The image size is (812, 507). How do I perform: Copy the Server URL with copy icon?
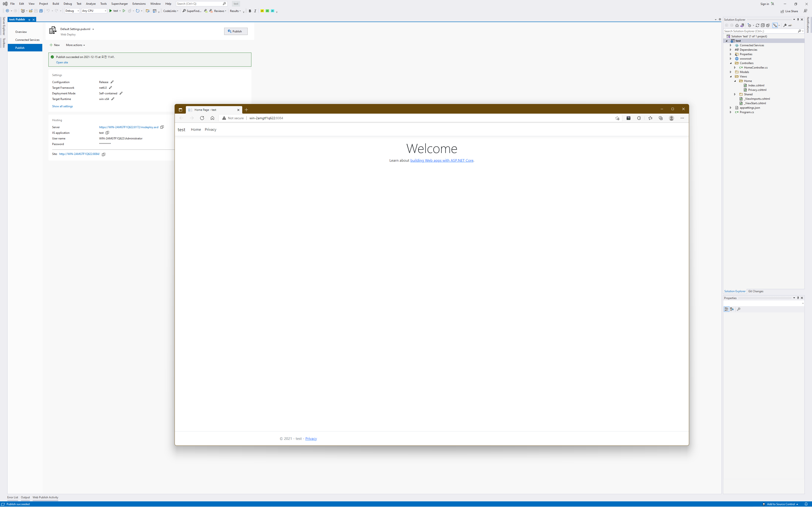click(162, 127)
